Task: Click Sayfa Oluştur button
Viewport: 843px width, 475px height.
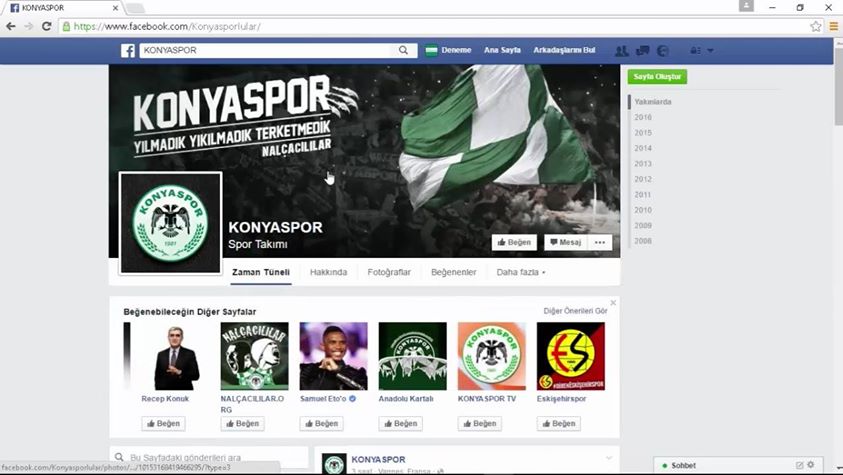Action: tap(657, 76)
